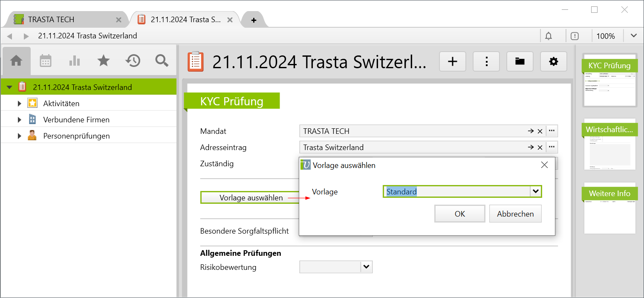This screenshot has height=298, width=644.
Task: Open the Risikobewertung dropdown
Action: (366, 267)
